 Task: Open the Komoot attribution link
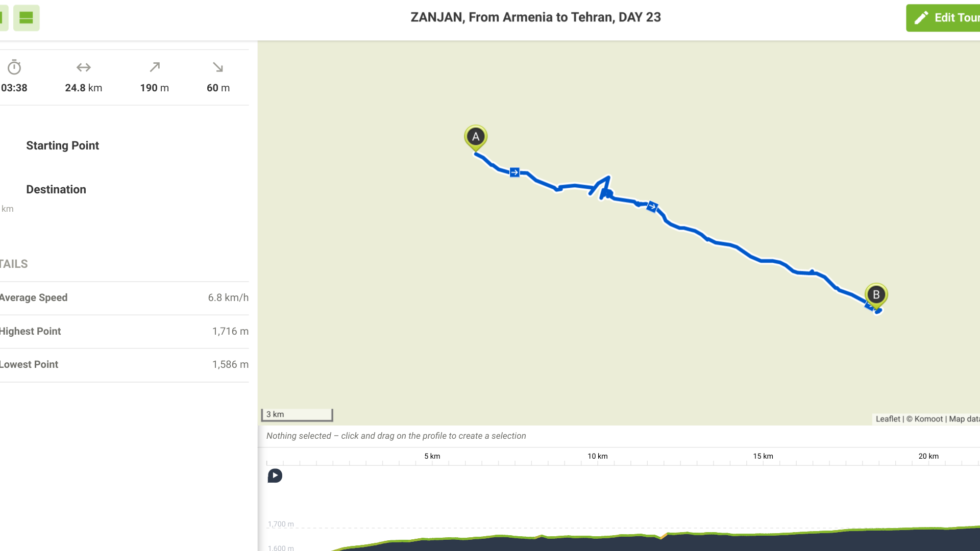click(928, 419)
